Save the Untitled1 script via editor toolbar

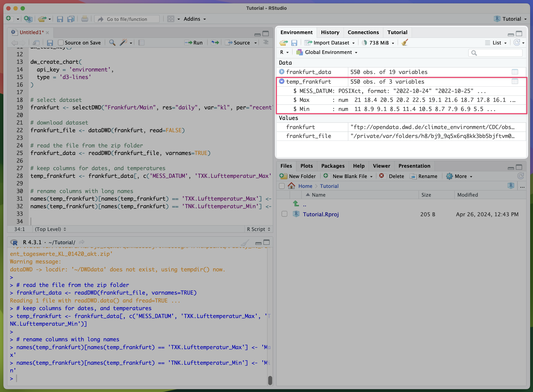[50, 43]
